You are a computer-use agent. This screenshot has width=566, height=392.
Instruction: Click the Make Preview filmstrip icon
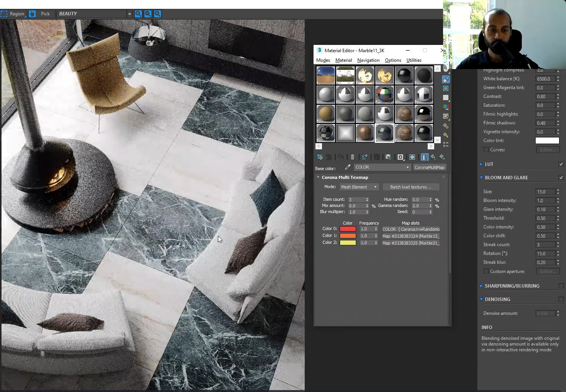point(446,116)
